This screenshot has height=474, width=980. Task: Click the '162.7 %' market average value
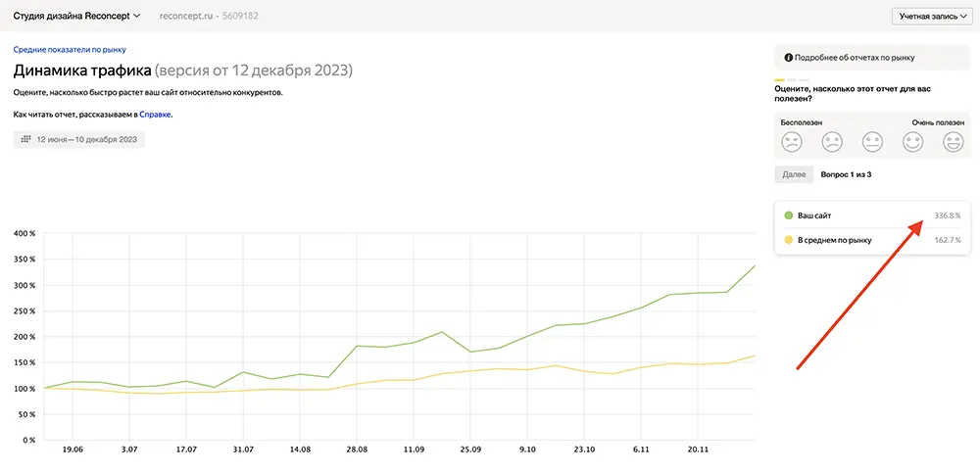[x=948, y=240]
